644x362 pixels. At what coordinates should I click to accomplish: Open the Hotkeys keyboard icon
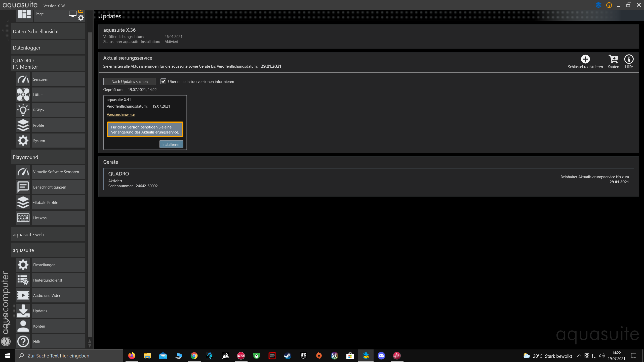pos(23,218)
